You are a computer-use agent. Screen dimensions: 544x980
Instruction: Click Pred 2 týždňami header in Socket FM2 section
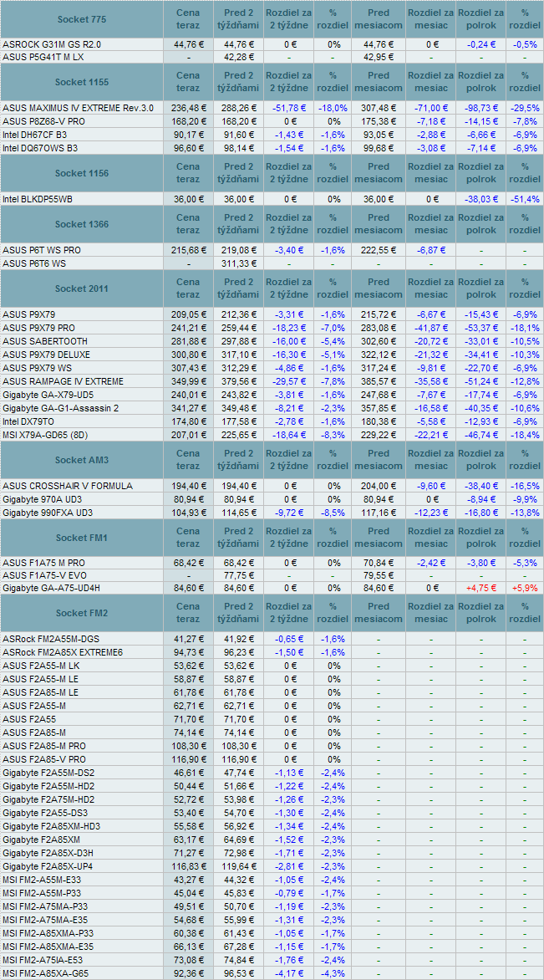point(238,613)
